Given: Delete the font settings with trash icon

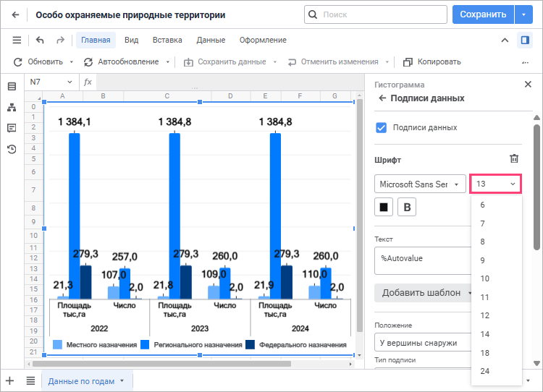Looking at the screenshot, I should coord(514,158).
